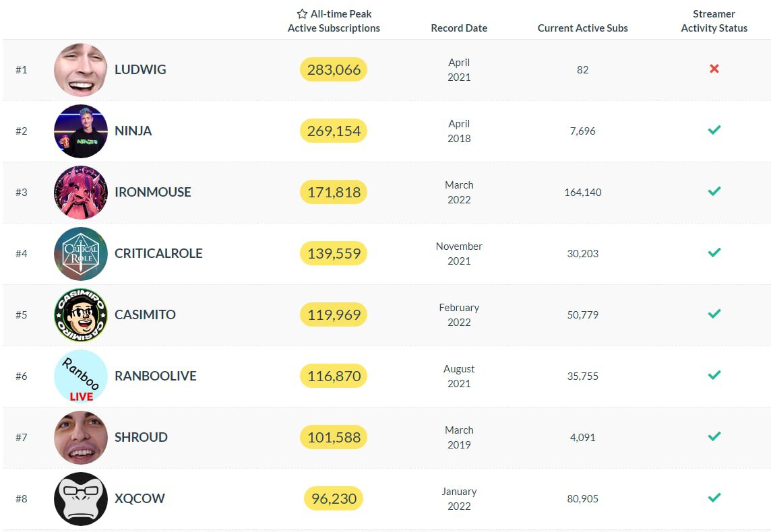
Task: Sort by Current Active Subs header
Action: point(582,28)
